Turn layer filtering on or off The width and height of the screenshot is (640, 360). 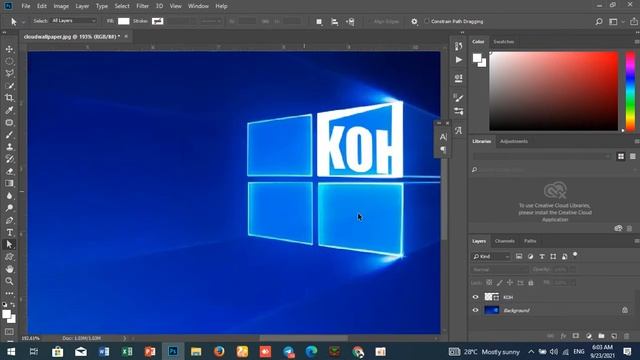(x=575, y=255)
